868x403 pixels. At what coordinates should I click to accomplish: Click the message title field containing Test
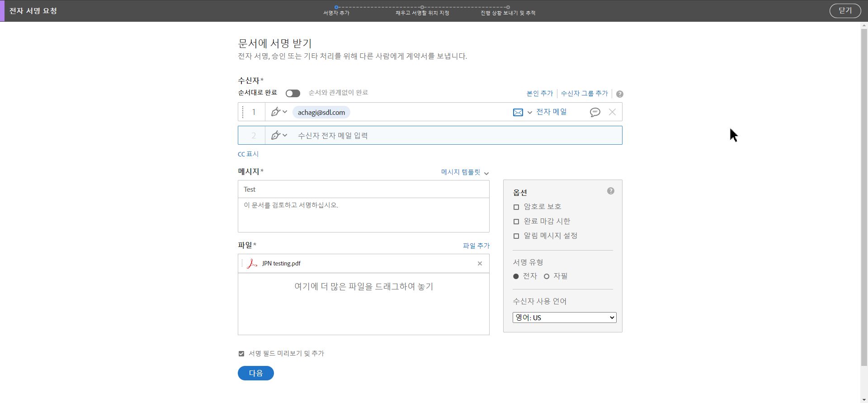363,190
